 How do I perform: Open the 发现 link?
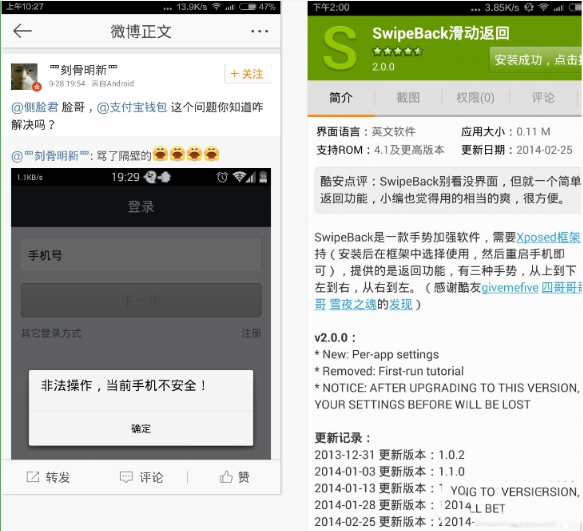click(400, 304)
